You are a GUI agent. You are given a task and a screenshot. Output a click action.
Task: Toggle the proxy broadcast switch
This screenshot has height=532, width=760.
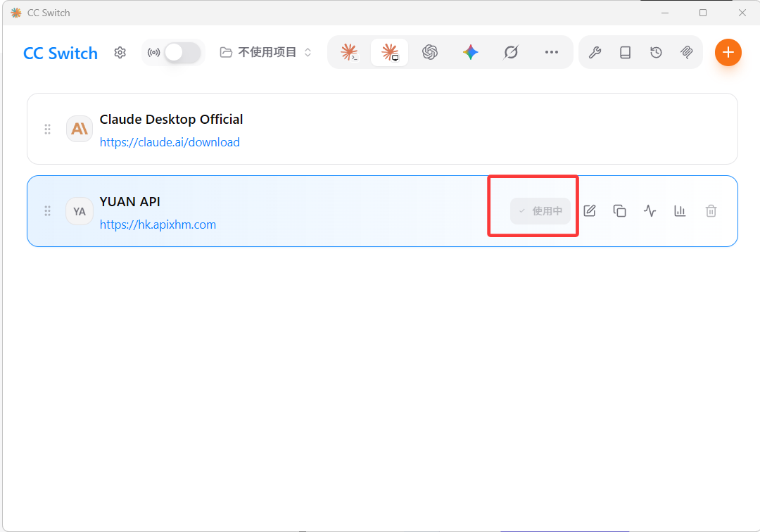(x=182, y=52)
